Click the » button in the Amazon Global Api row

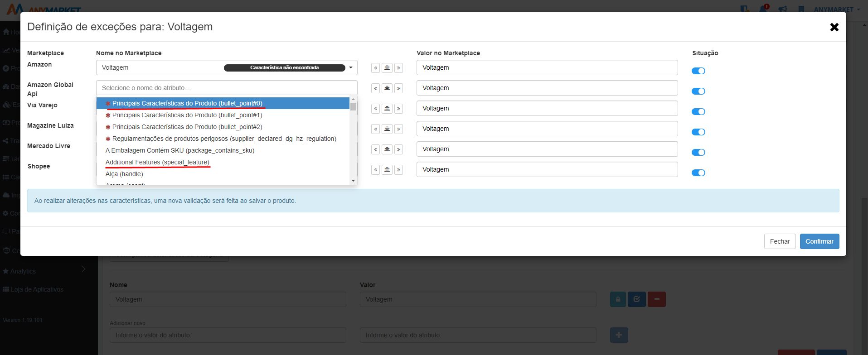[x=398, y=88]
